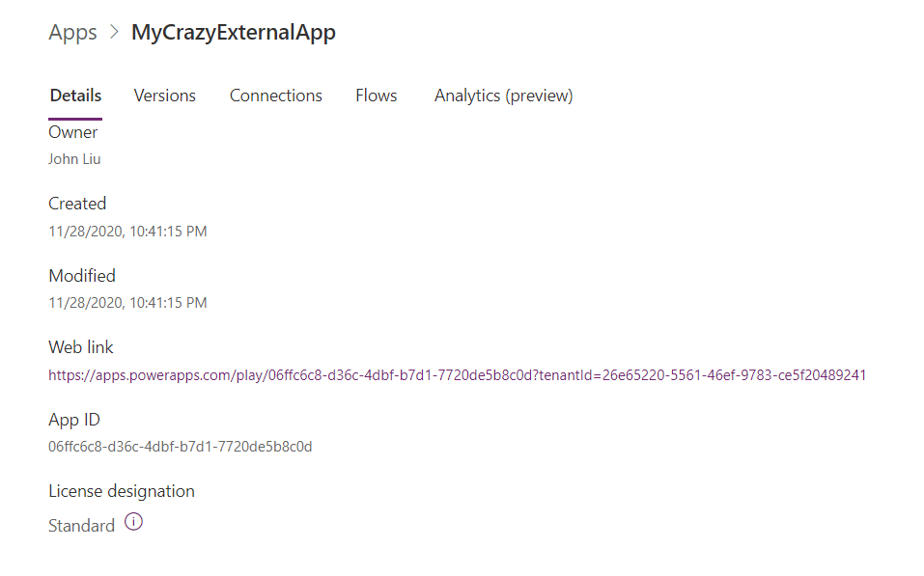
Task: Click the Owner field label
Action: pos(73,132)
